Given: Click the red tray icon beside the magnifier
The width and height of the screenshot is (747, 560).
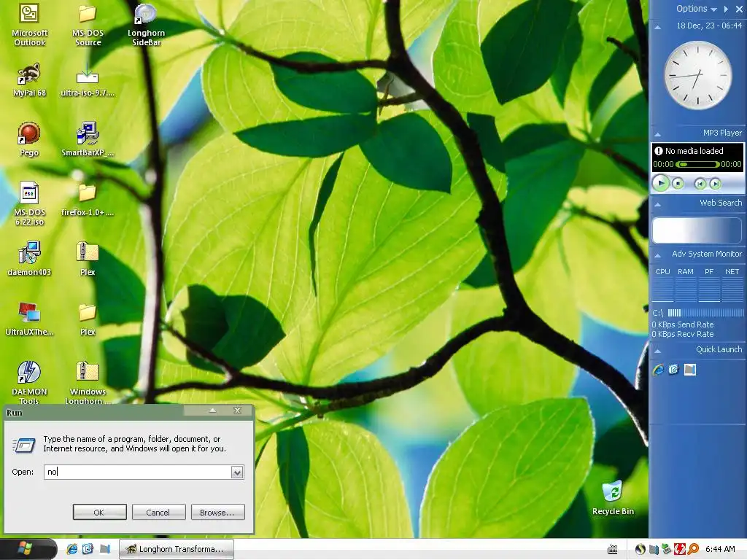Looking at the screenshot, I should tap(680, 549).
